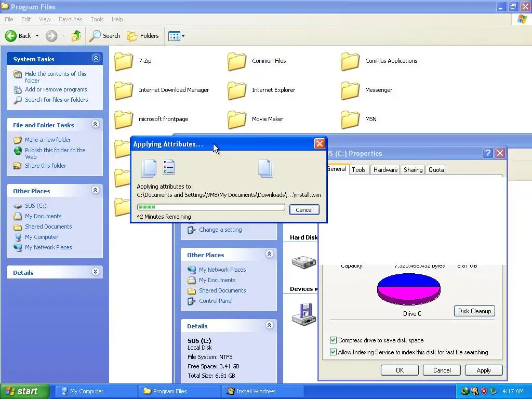Click the Drive C pie chart
Screen dimensions: 532x399
click(409, 289)
